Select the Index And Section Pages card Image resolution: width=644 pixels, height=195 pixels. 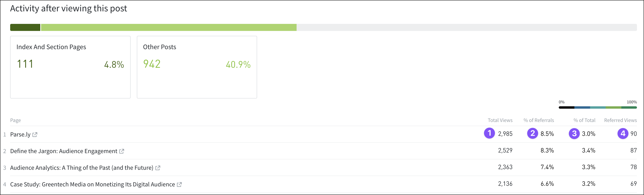pos(70,67)
